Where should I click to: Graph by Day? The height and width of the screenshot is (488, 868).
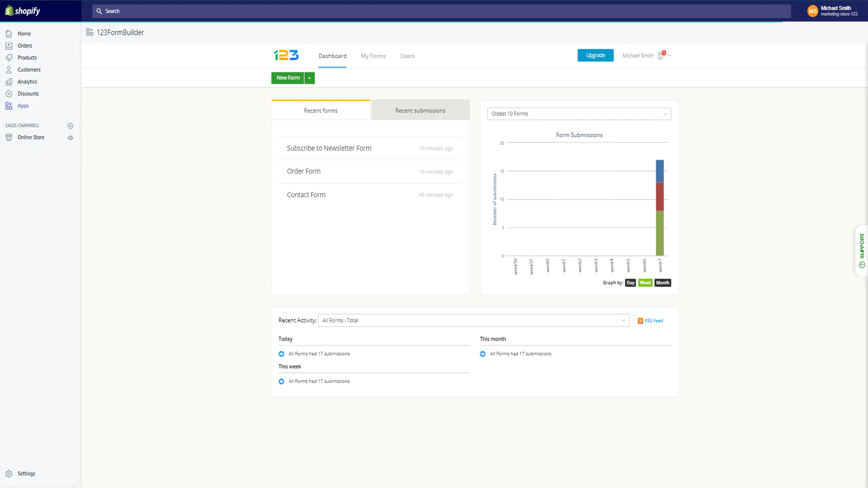(630, 282)
